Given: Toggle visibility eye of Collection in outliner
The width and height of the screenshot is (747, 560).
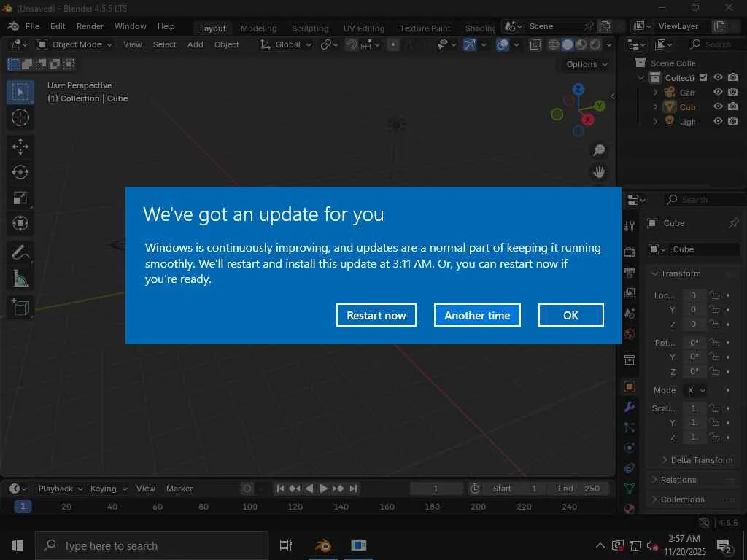Looking at the screenshot, I should pyautogui.click(x=718, y=77).
